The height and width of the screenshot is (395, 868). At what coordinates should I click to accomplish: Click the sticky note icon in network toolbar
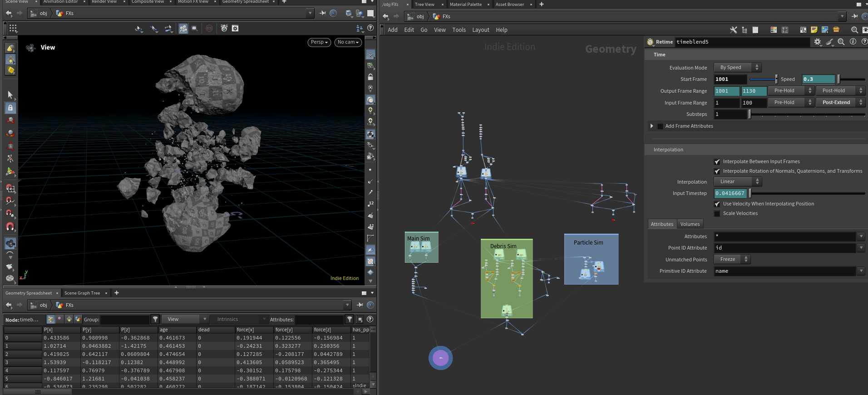click(x=814, y=30)
